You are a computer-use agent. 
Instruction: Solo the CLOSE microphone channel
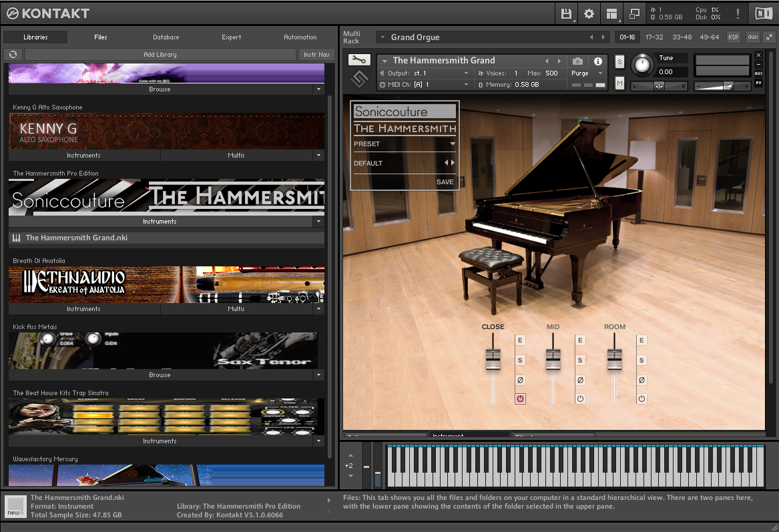520,360
